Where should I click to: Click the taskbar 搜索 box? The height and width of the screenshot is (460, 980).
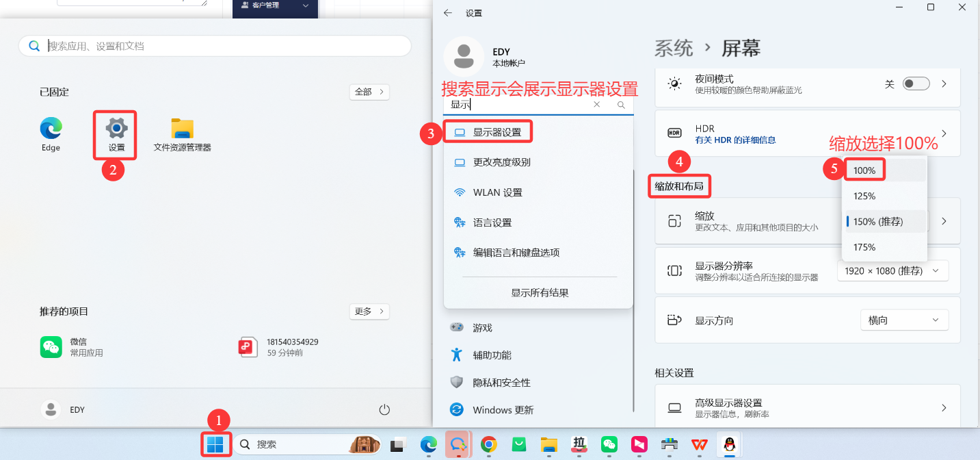click(x=306, y=445)
